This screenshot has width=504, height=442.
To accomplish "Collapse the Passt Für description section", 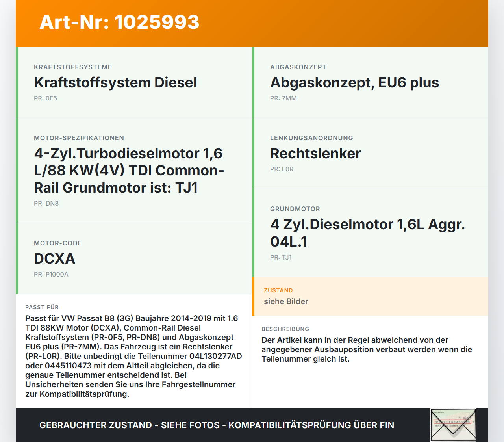I will point(134,351).
